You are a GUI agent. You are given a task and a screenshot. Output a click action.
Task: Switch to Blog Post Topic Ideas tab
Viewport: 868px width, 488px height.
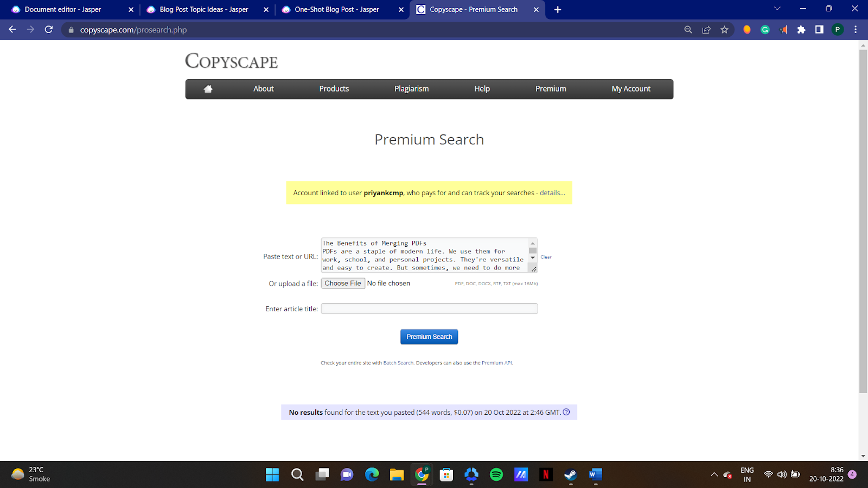pyautogui.click(x=204, y=10)
